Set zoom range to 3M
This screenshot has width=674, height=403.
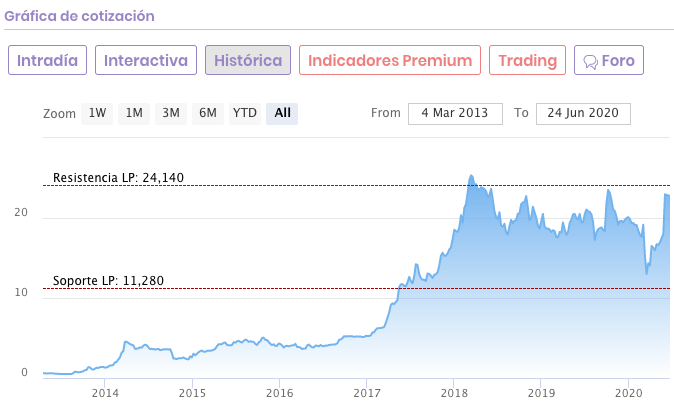171,113
